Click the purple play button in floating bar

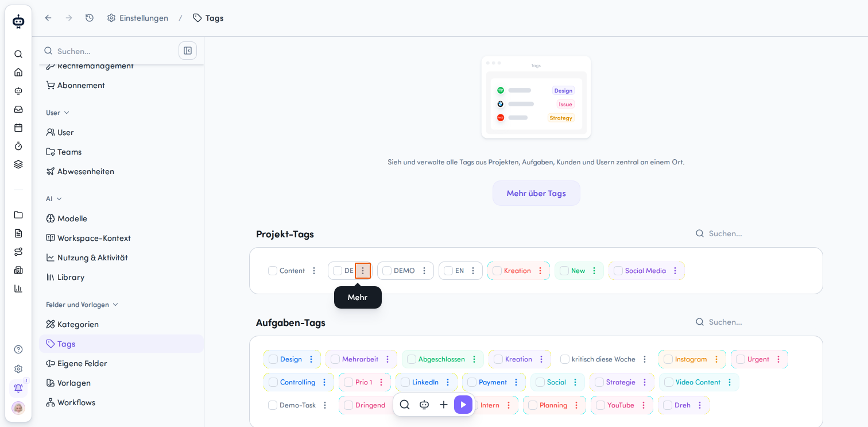coord(463,405)
